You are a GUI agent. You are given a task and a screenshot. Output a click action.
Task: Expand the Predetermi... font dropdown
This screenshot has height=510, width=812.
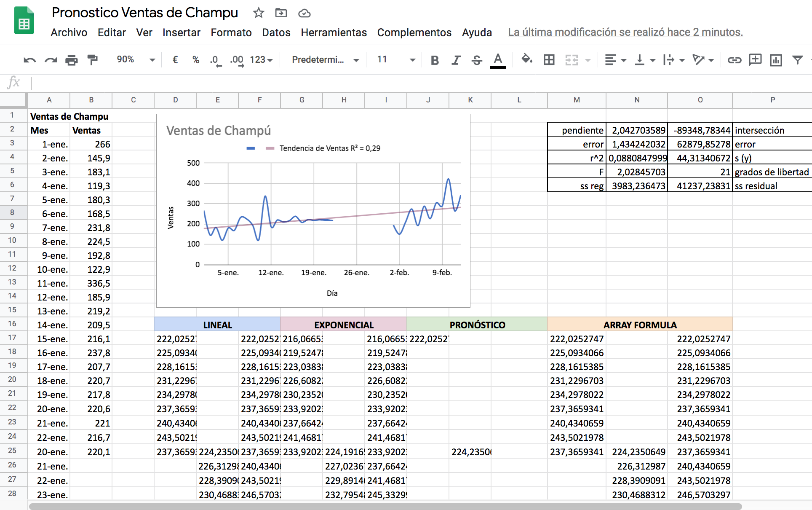point(325,60)
